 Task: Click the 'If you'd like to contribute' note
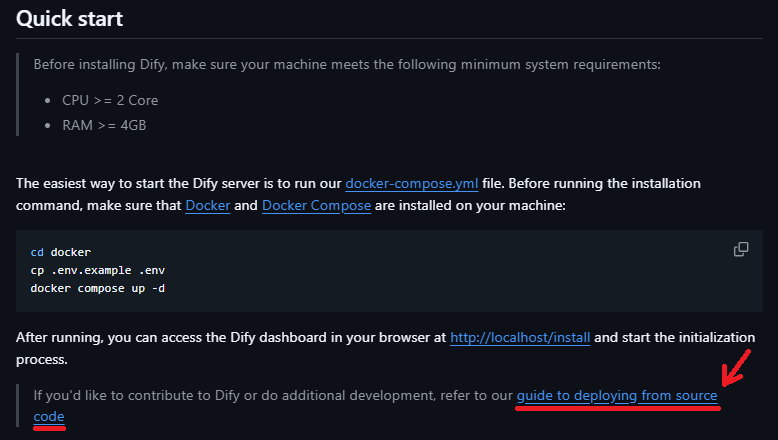tap(375, 406)
